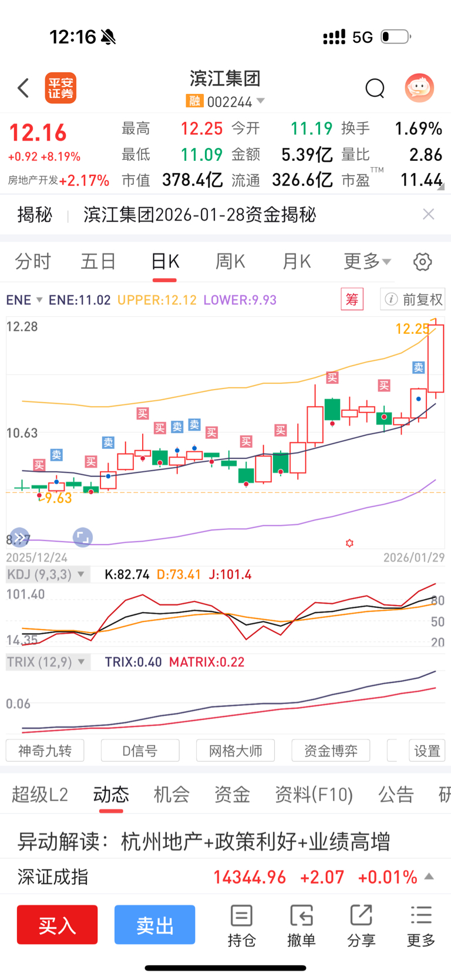Open the 资料(F10) tab
This screenshot has height=980, width=451.
(x=314, y=795)
